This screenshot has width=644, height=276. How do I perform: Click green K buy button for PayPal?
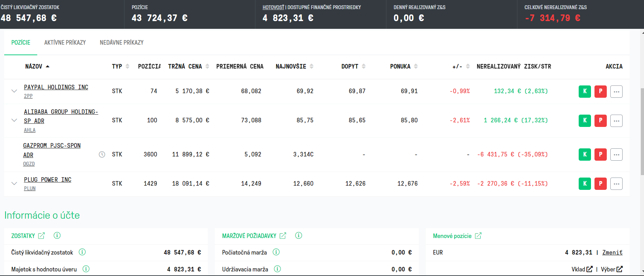tap(585, 91)
